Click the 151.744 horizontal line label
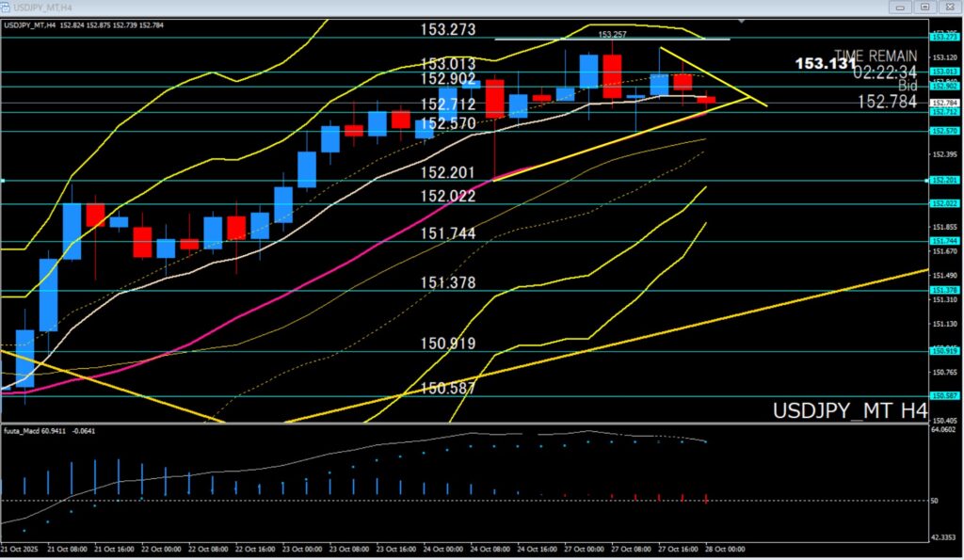The width and height of the screenshot is (964, 560). click(x=447, y=233)
